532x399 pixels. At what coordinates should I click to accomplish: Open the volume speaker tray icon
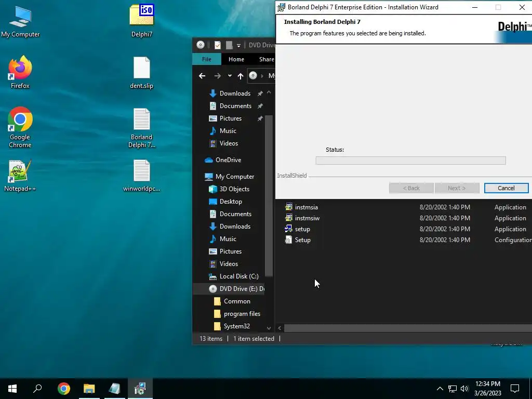click(x=464, y=389)
